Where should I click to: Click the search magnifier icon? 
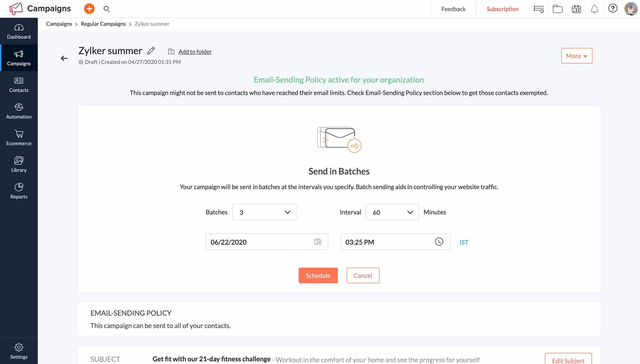(x=106, y=8)
